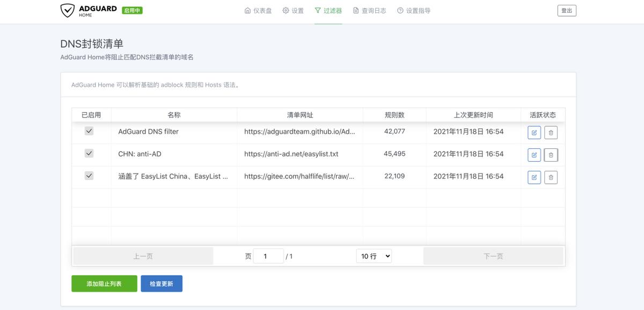Delete the EasyList China blocklist entry
The width and height of the screenshot is (644, 310).
[551, 177]
